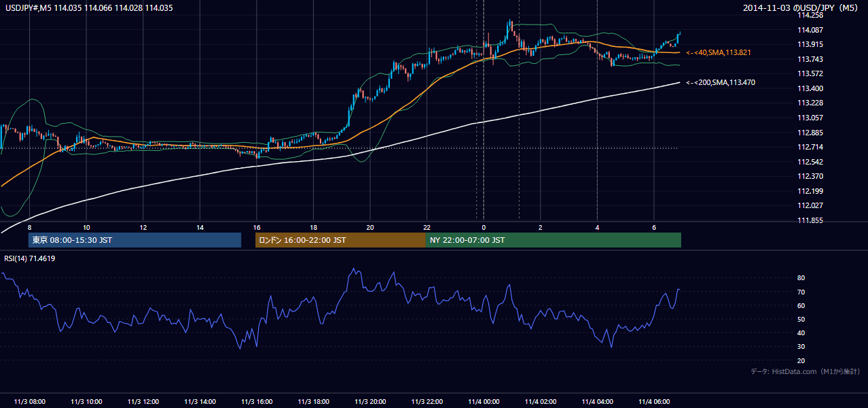The image size is (868, 408).
Task: Click the 40 SMA 113.821 label
Action: (719, 52)
